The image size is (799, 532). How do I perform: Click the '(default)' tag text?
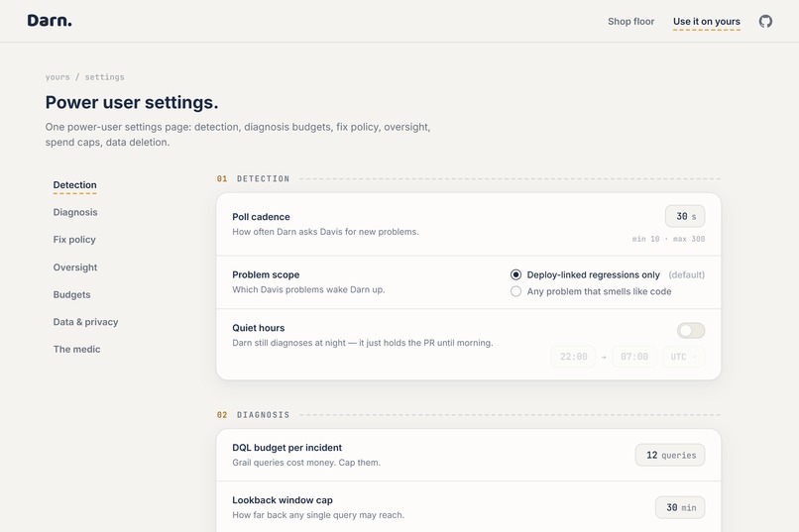[686, 274]
